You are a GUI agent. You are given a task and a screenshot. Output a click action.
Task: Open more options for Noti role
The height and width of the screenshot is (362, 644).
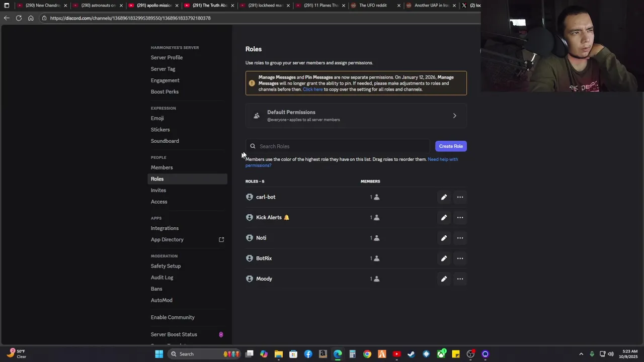pos(460,238)
